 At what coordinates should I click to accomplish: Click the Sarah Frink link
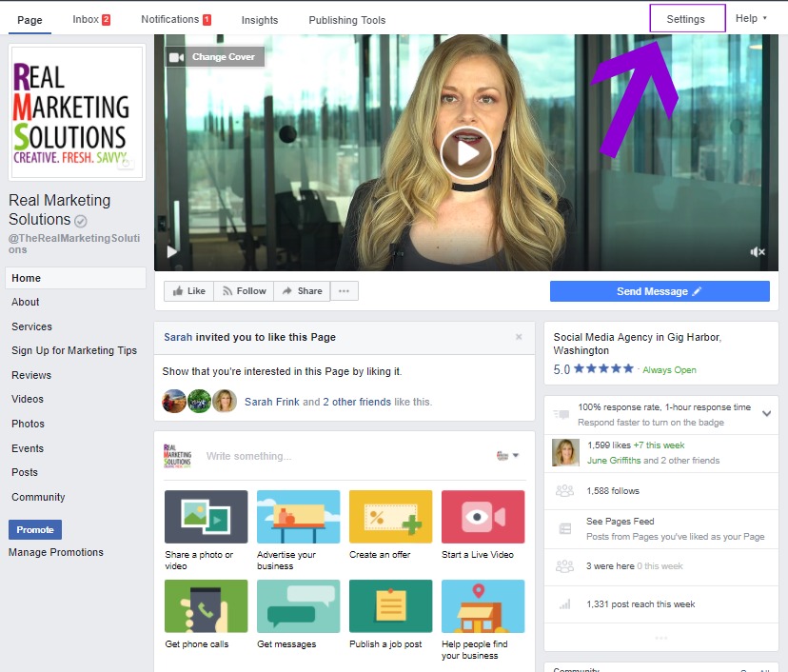tap(271, 402)
